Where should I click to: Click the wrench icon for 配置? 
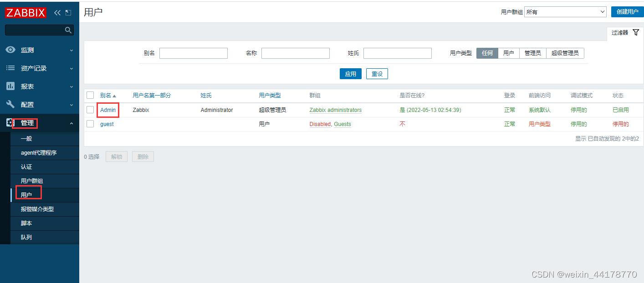point(10,105)
